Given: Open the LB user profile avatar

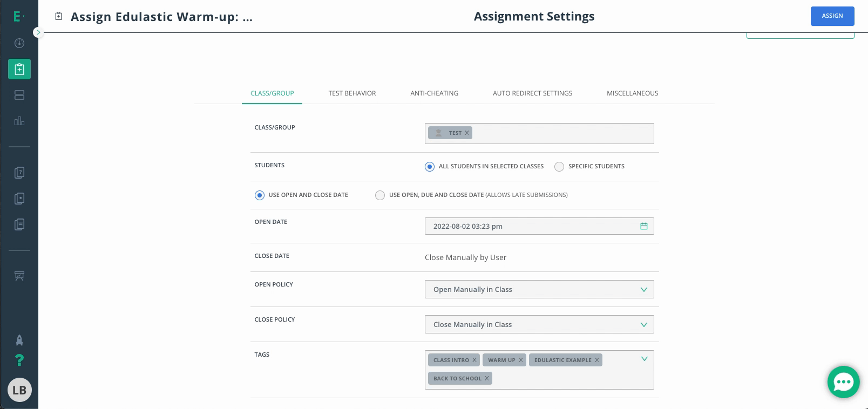Looking at the screenshot, I should 19,390.
